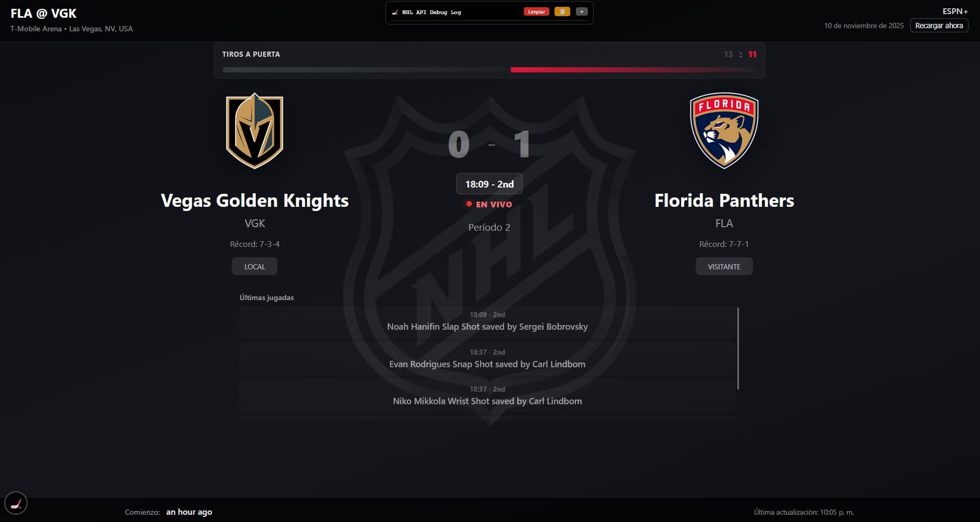Click the trash icon in the debug log

pyautogui.click(x=562, y=12)
